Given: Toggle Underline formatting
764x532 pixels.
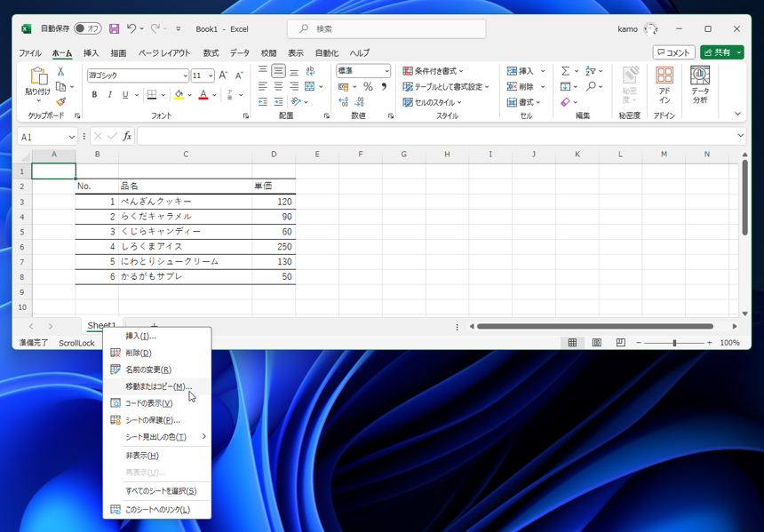Looking at the screenshot, I should 125,94.
